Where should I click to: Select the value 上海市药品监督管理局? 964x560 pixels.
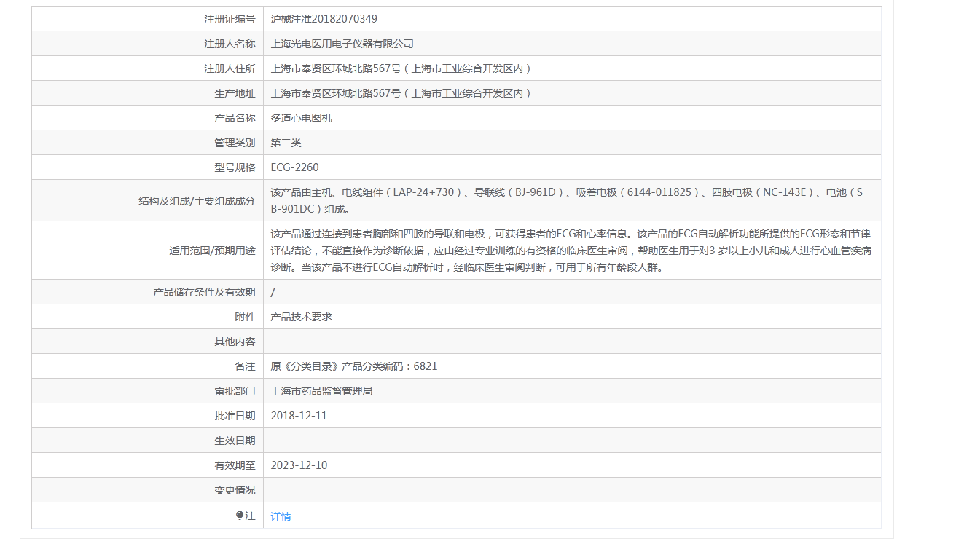coord(321,391)
